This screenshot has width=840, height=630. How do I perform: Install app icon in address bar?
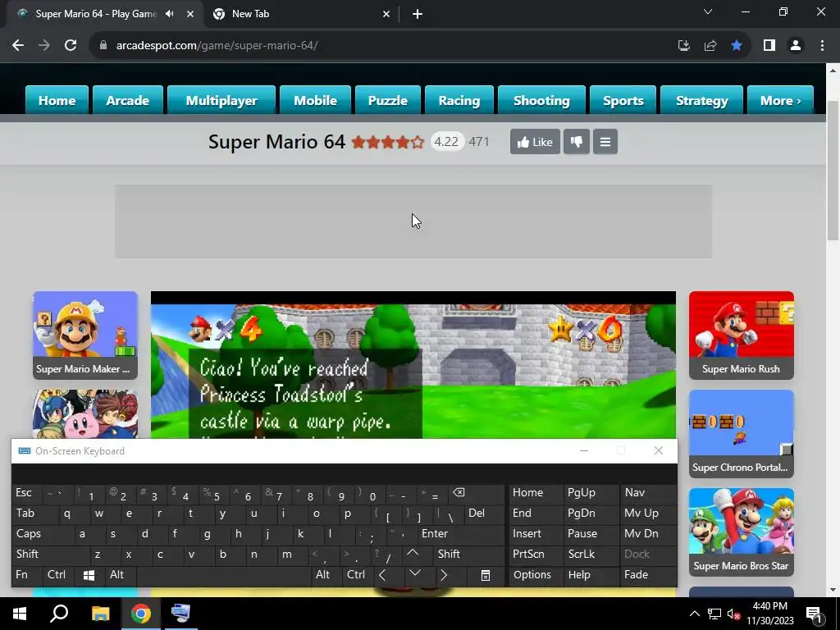click(x=683, y=46)
